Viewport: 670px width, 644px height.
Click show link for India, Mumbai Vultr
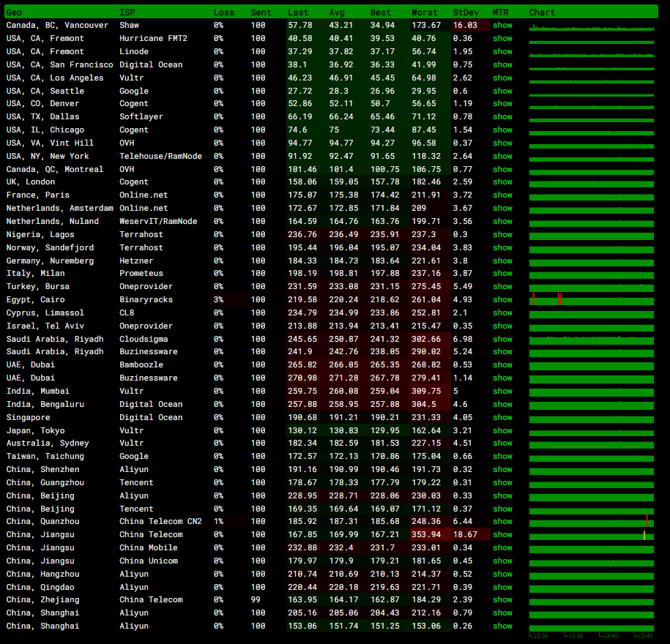click(x=502, y=392)
